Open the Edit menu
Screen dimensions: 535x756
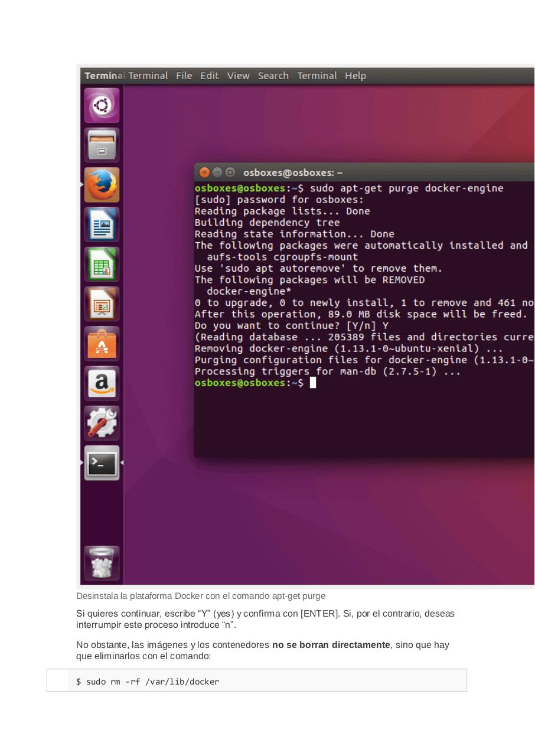209,76
